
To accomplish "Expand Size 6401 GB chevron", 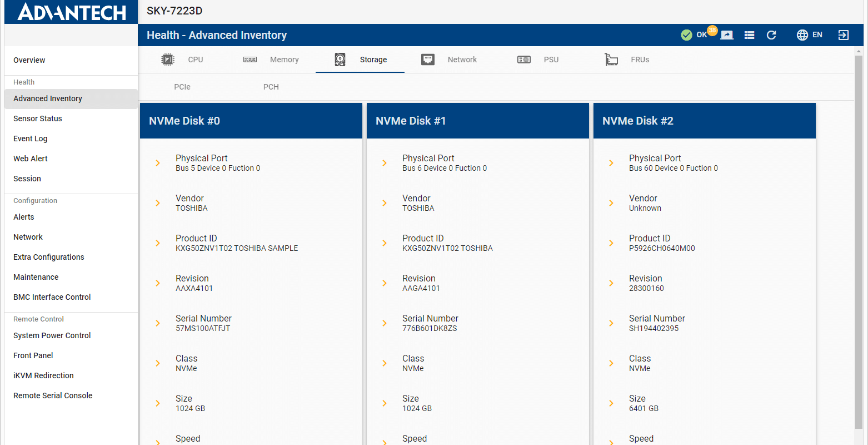I will [x=611, y=403].
